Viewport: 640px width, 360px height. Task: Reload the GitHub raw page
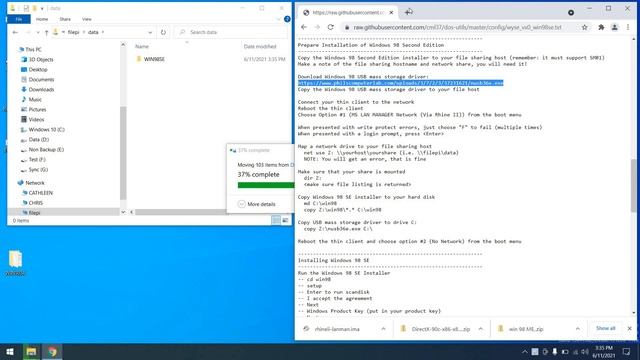click(331, 27)
